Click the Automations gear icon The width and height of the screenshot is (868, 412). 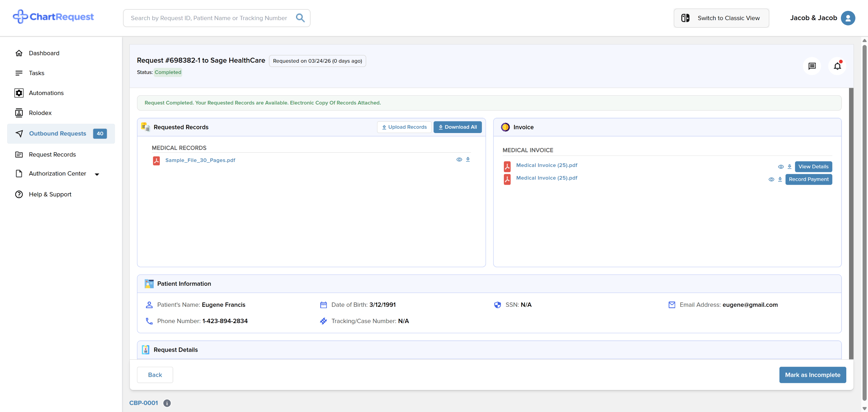pyautogui.click(x=19, y=93)
